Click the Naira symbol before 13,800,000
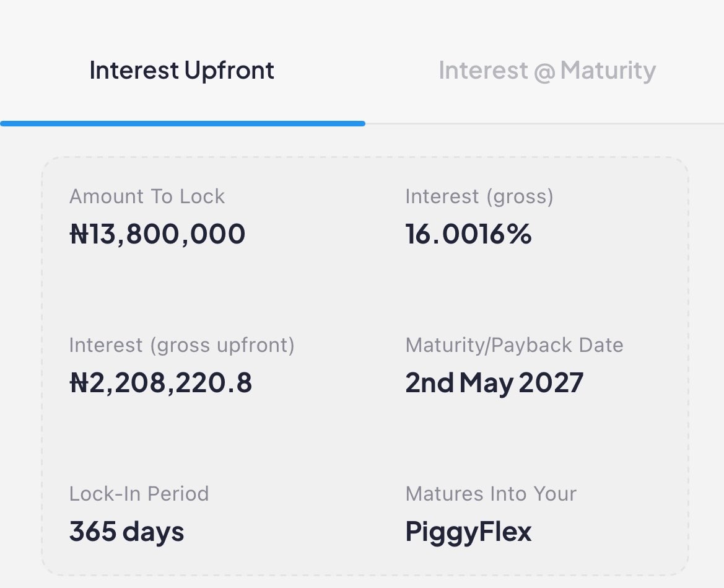This screenshot has height=588, width=724. [79, 234]
